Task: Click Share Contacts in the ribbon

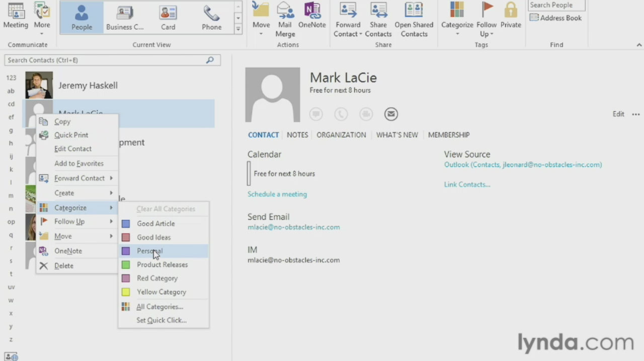Action: 378,20
